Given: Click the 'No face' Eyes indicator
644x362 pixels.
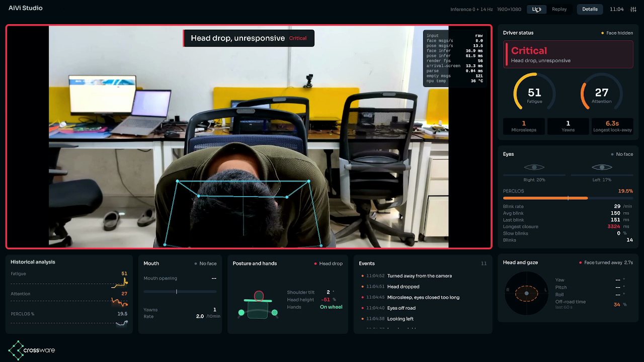Looking at the screenshot, I should tap(622, 154).
